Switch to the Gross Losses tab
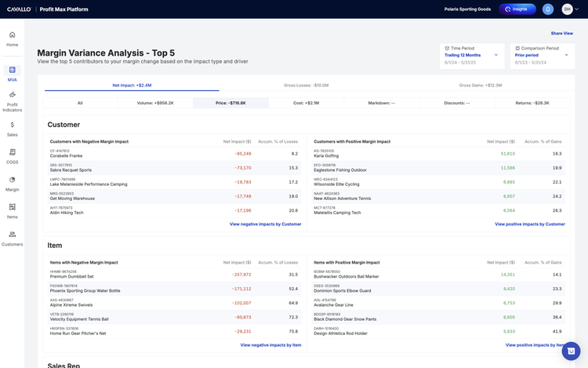The image size is (588, 368). click(x=306, y=86)
